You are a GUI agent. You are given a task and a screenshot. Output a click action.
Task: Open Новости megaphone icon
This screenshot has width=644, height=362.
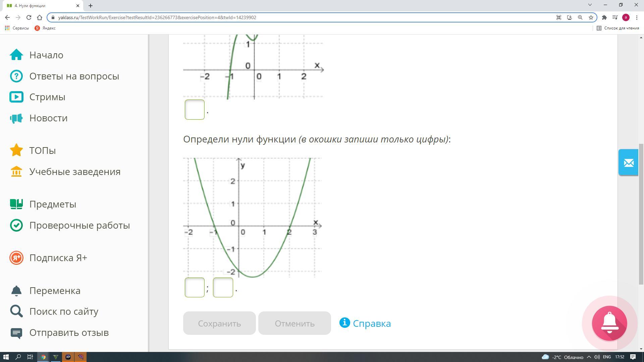(16, 118)
